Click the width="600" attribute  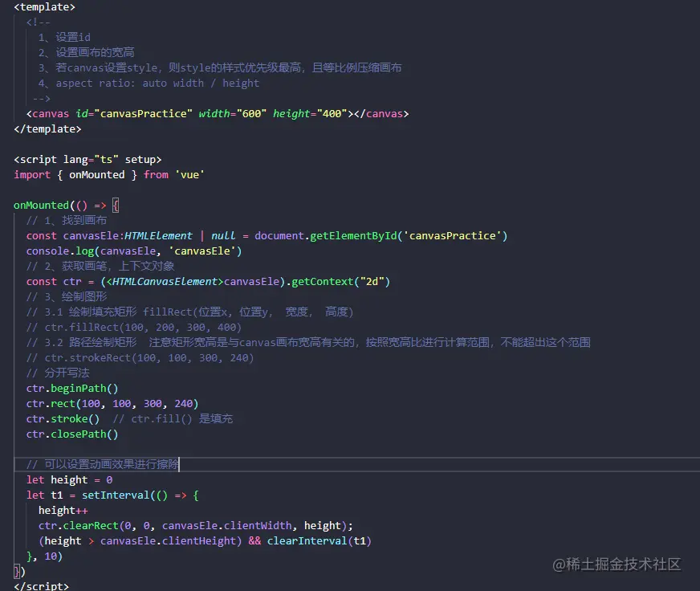coord(232,113)
